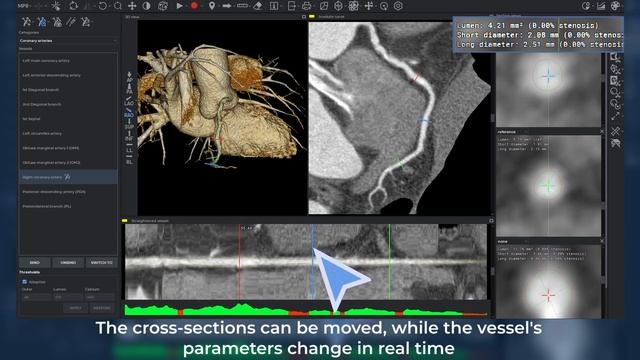Select the eraser tool
Image resolution: width=640 pixels, height=360 pixels.
pos(258,6)
